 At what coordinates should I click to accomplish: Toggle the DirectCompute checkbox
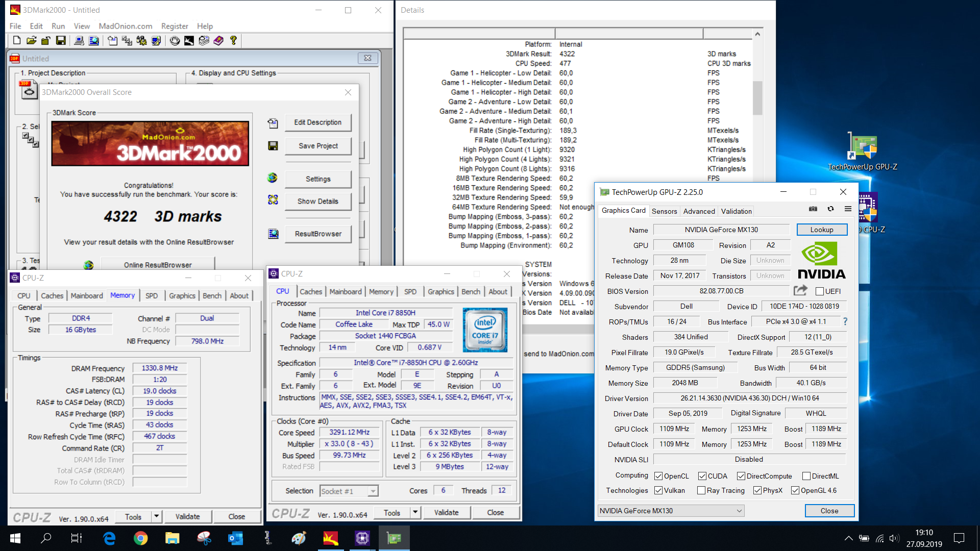741,476
